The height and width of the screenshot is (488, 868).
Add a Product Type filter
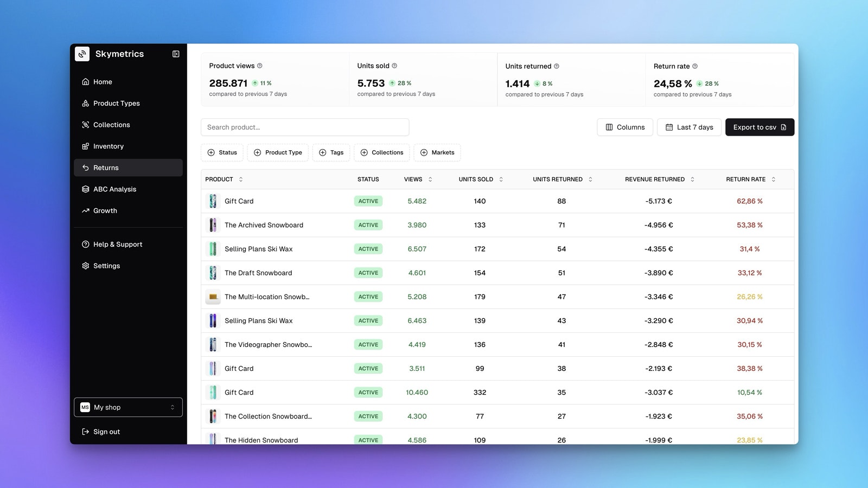coord(278,152)
